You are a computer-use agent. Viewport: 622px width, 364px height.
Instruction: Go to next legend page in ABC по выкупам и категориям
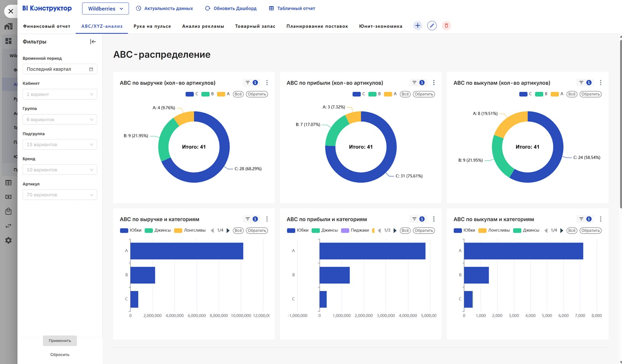562,231
